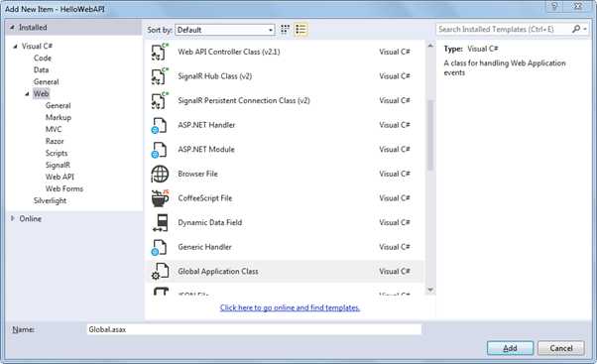This screenshot has height=364, width=597.
Task: Select the CoffeeScript File label
Action: [x=205, y=198]
